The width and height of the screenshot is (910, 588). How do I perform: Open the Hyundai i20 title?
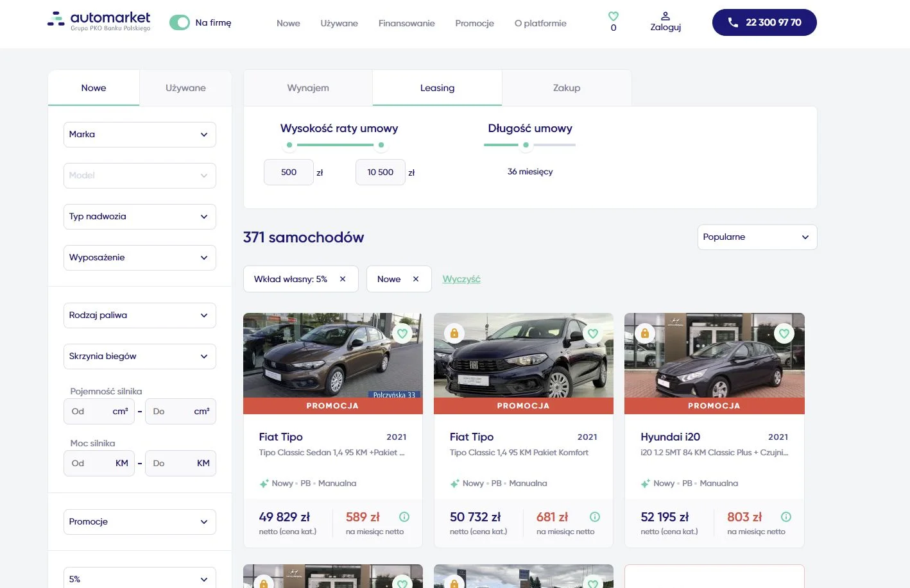pos(670,437)
